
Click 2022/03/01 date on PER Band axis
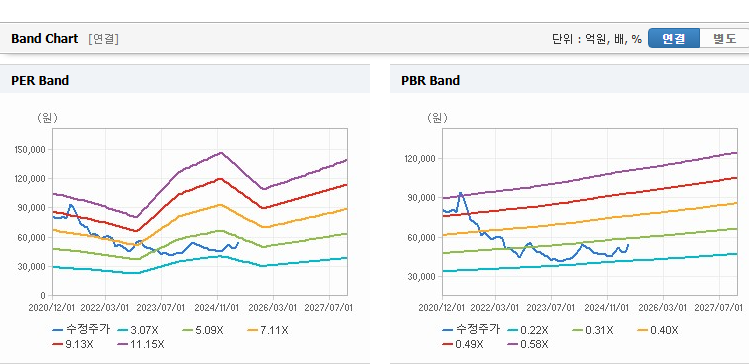(x=105, y=307)
